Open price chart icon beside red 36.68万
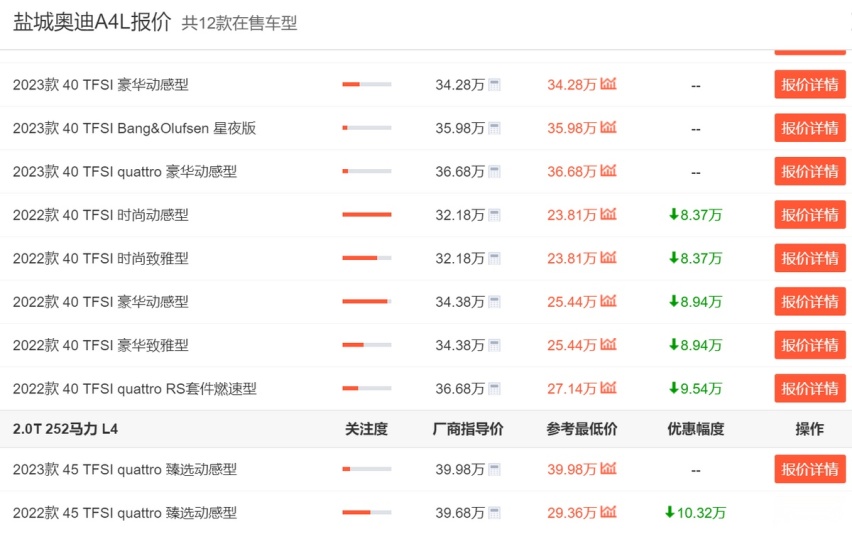 [x=609, y=171]
